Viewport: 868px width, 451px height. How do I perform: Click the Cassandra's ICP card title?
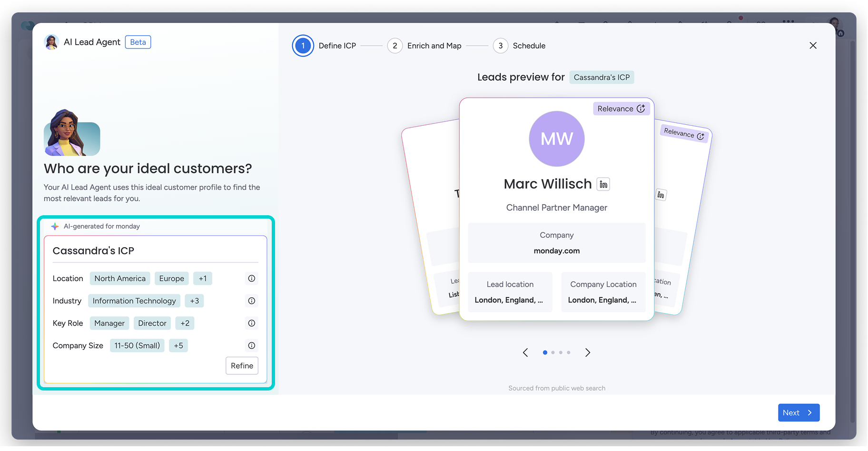click(93, 251)
